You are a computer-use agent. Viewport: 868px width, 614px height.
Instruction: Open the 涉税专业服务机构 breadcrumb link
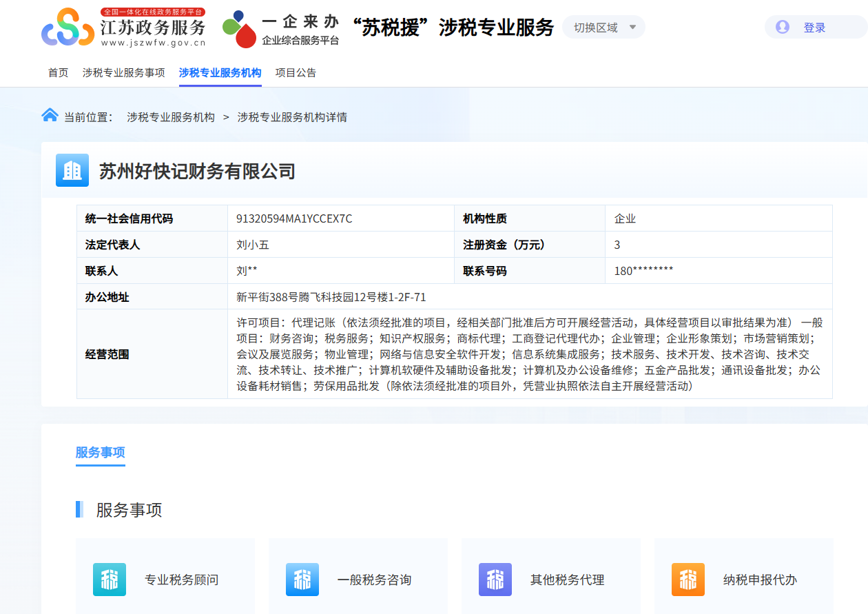tap(171, 116)
